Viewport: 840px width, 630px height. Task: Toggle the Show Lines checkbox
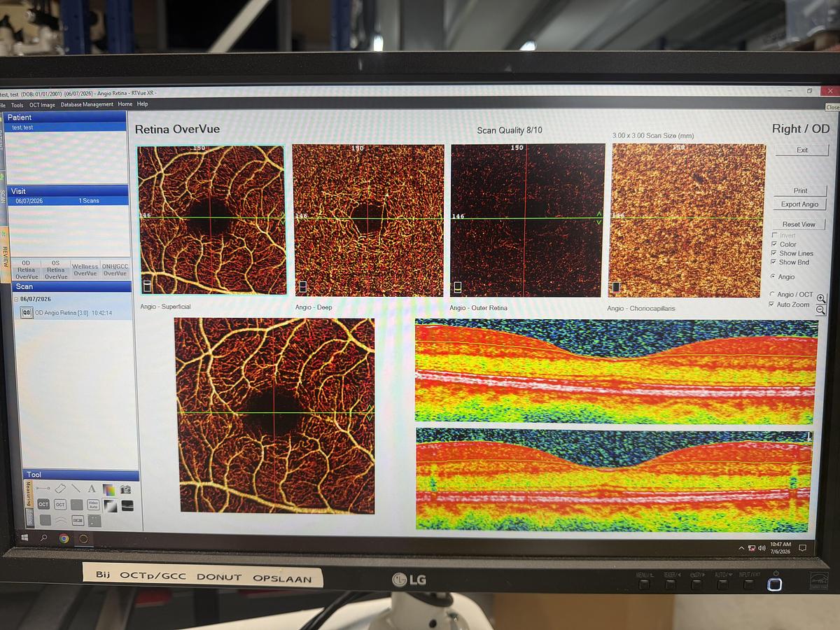coord(773,253)
